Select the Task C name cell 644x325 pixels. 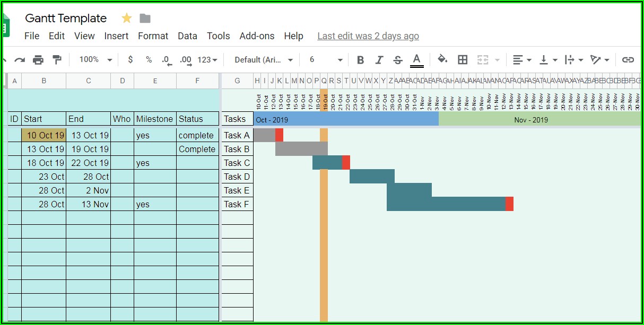point(237,163)
